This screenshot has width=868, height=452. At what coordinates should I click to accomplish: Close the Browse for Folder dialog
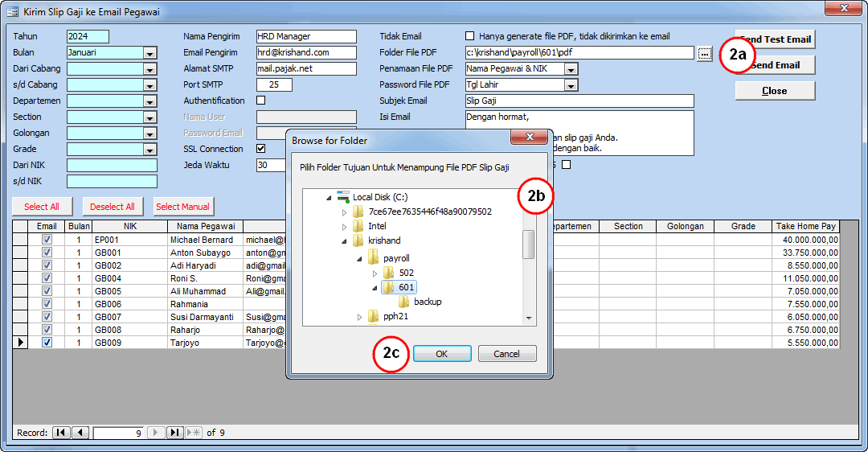click(x=529, y=137)
